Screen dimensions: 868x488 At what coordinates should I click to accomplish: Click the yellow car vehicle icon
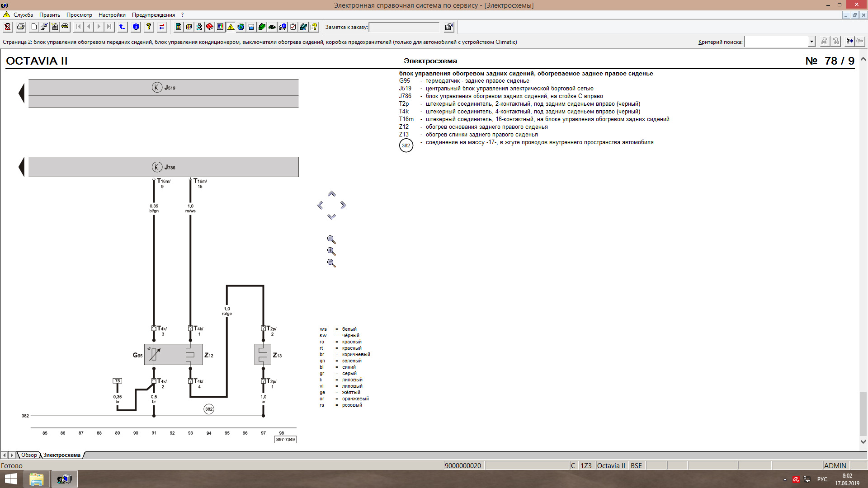(x=65, y=27)
